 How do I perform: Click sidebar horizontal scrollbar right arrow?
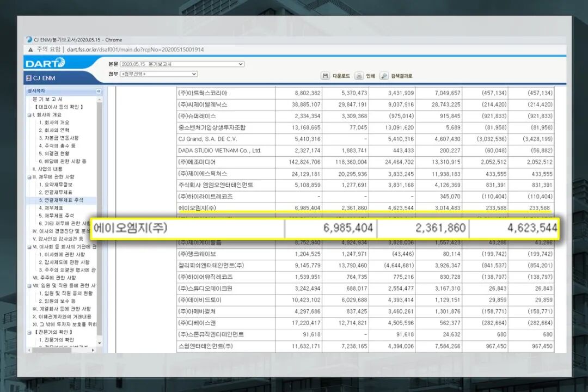pos(93,350)
